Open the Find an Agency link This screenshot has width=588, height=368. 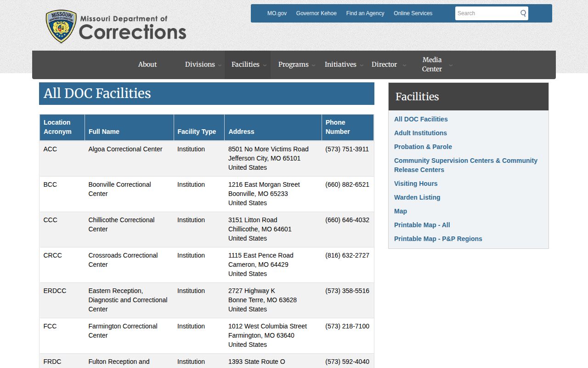tap(365, 13)
